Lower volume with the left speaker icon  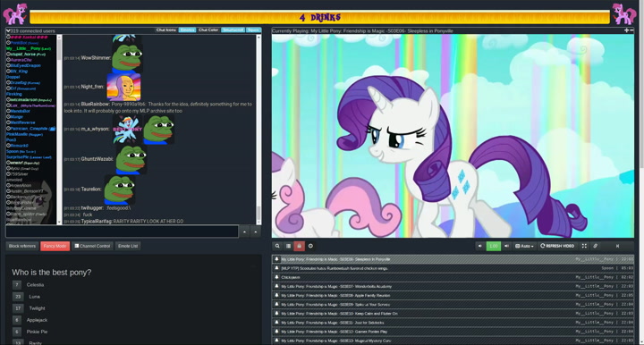479,246
